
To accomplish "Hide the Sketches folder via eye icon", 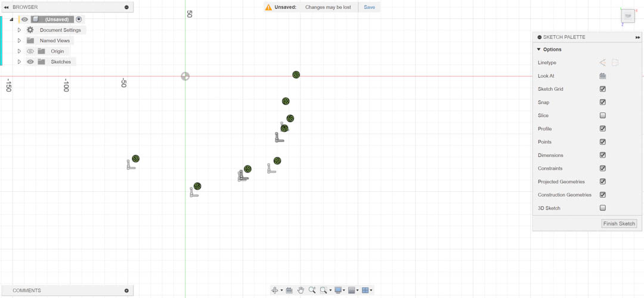I will pos(30,62).
